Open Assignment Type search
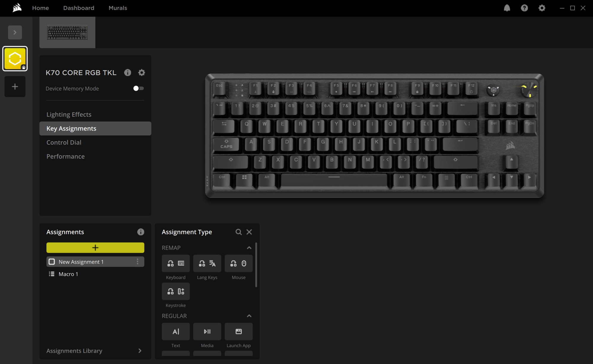593x364 pixels. click(x=238, y=232)
